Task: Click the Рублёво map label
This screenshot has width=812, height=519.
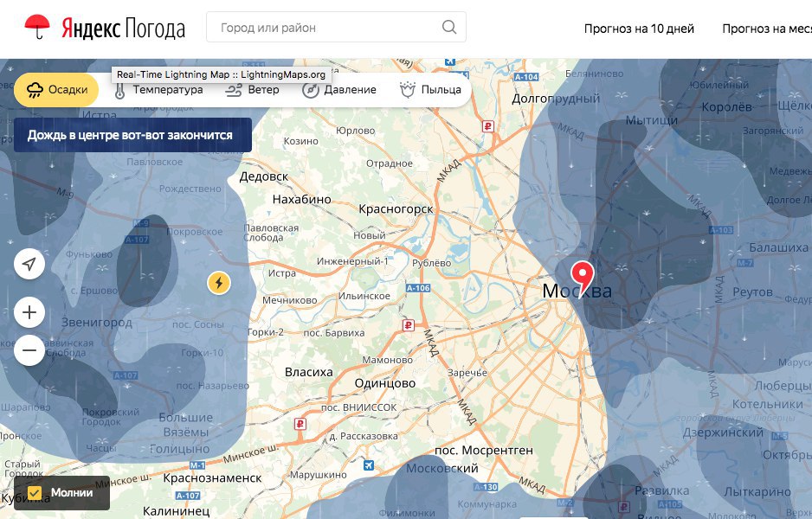Action: 431,263
